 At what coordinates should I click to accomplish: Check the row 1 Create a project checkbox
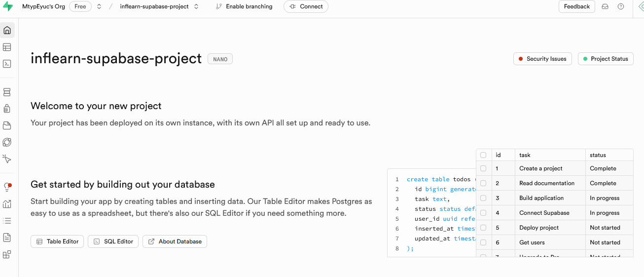point(483,168)
